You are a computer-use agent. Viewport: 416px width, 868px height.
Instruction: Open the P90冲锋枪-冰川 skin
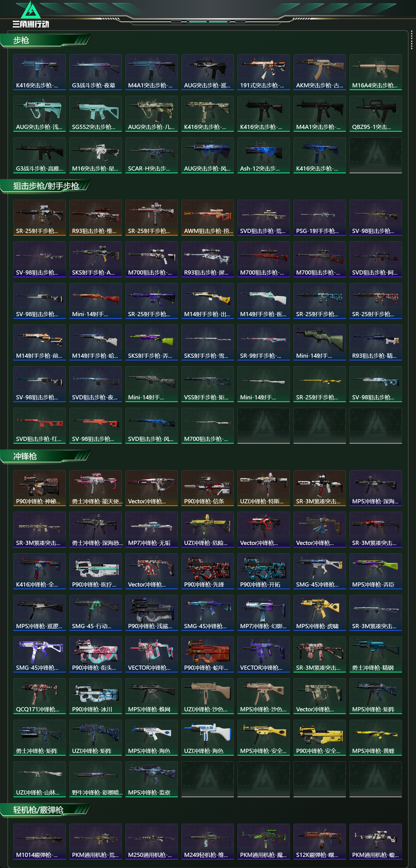click(x=95, y=696)
